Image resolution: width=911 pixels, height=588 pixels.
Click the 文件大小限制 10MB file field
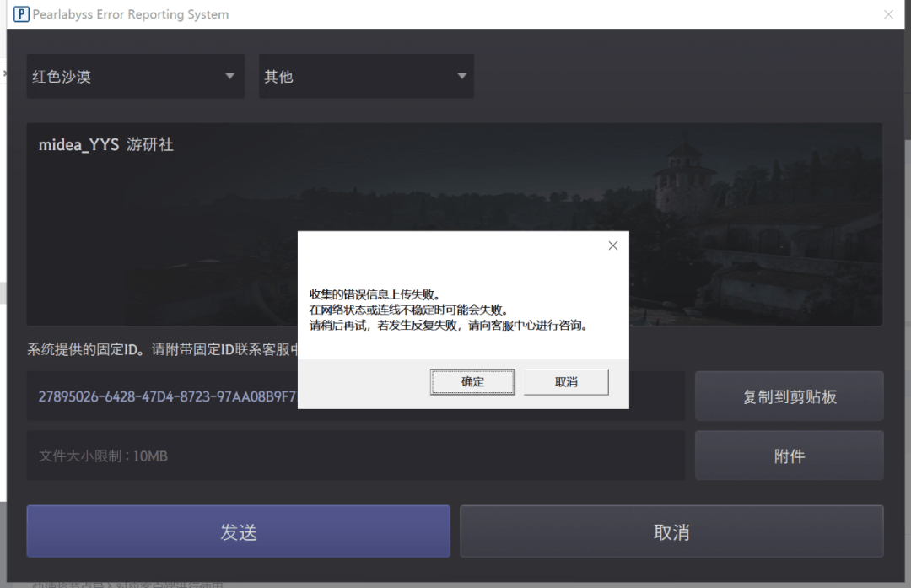click(x=354, y=456)
